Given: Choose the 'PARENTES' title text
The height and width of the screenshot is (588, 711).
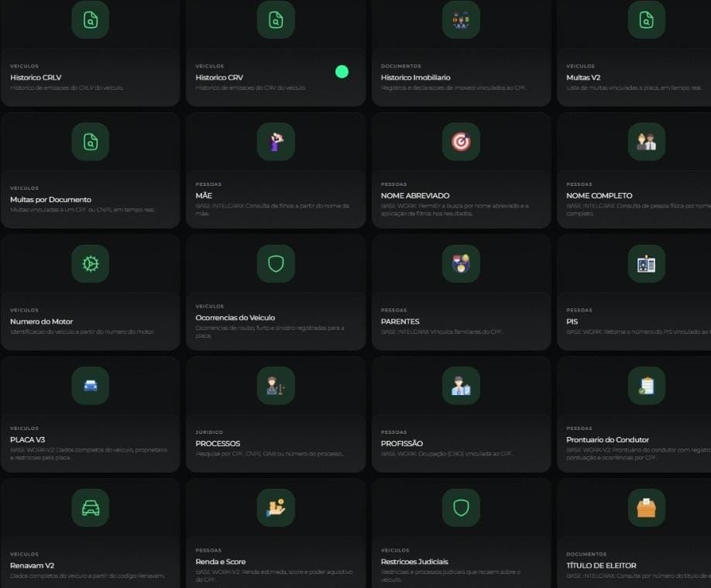Looking at the screenshot, I should pyautogui.click(x=400, y=322).
